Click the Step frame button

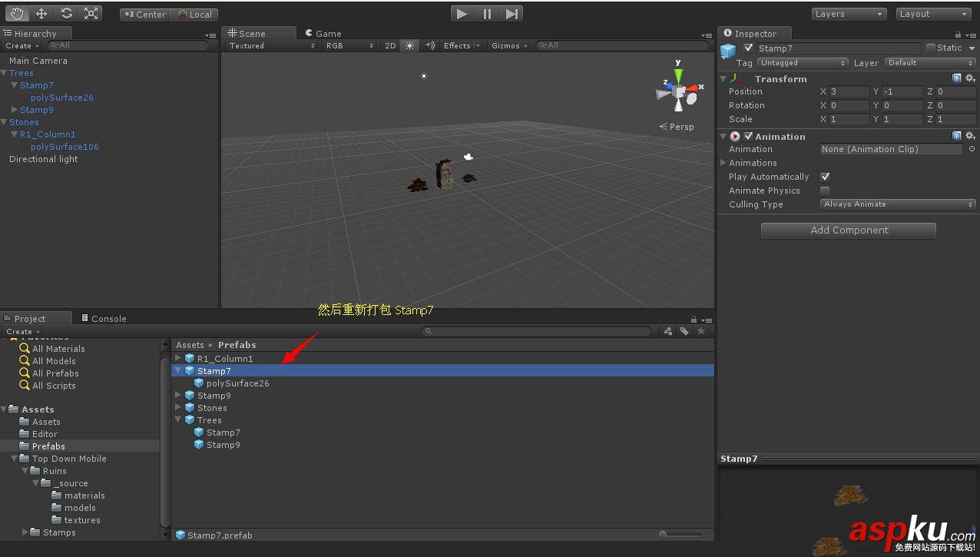512,13
